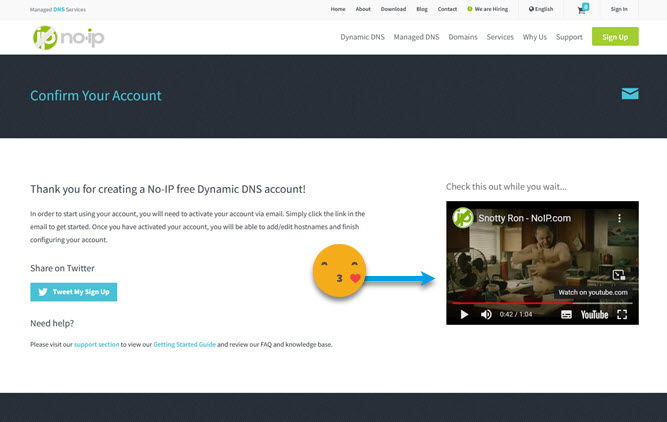Enter video fullscreen mode
The image size is (667, 422).
[622, 314]
